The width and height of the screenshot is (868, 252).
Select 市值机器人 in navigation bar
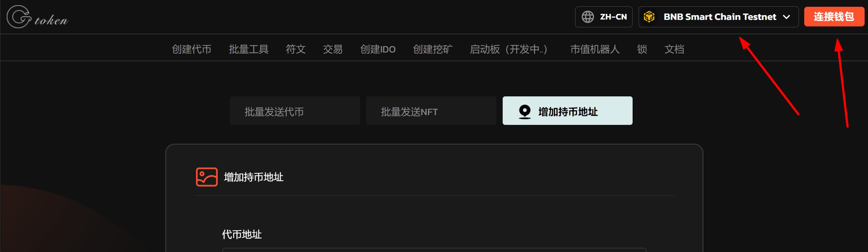(x=595, y=49)
